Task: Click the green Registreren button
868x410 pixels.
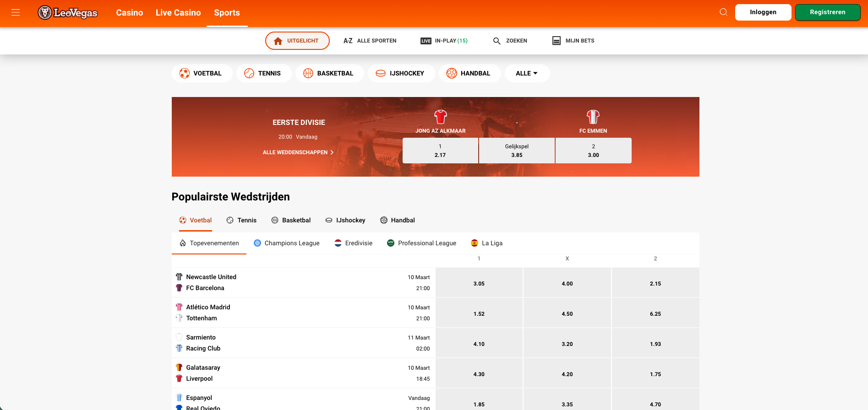Action: (x=828, y=12)
